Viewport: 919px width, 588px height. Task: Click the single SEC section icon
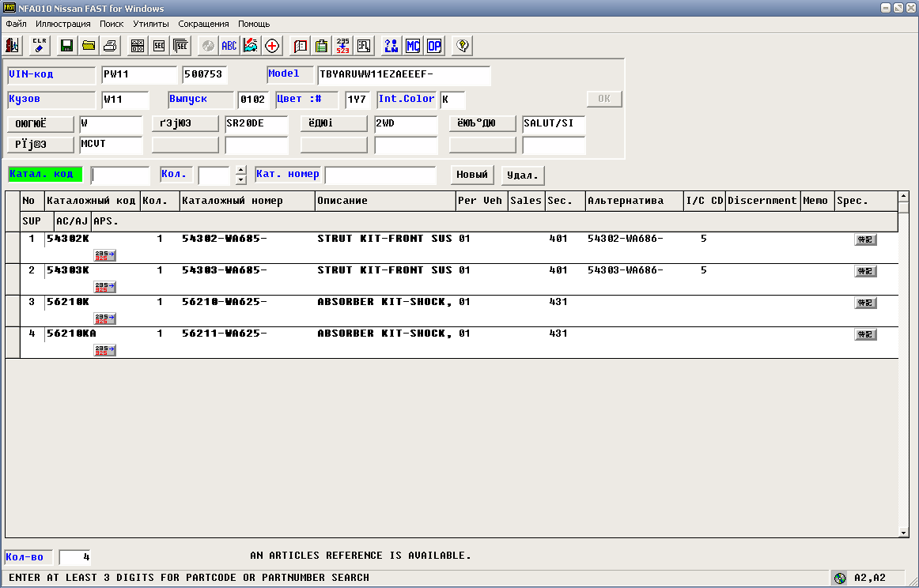159,46
